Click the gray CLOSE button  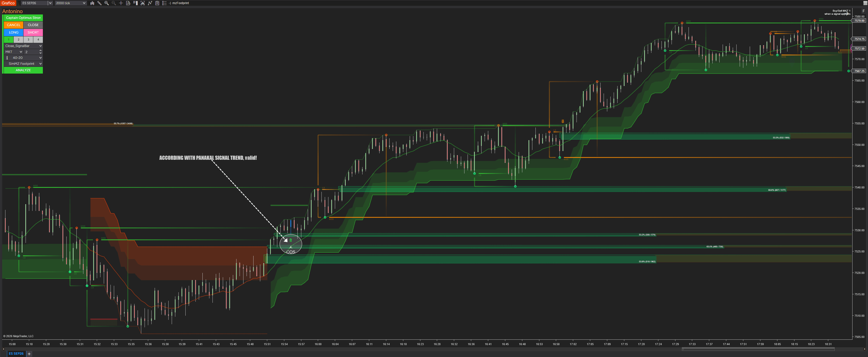click(33, 25)
